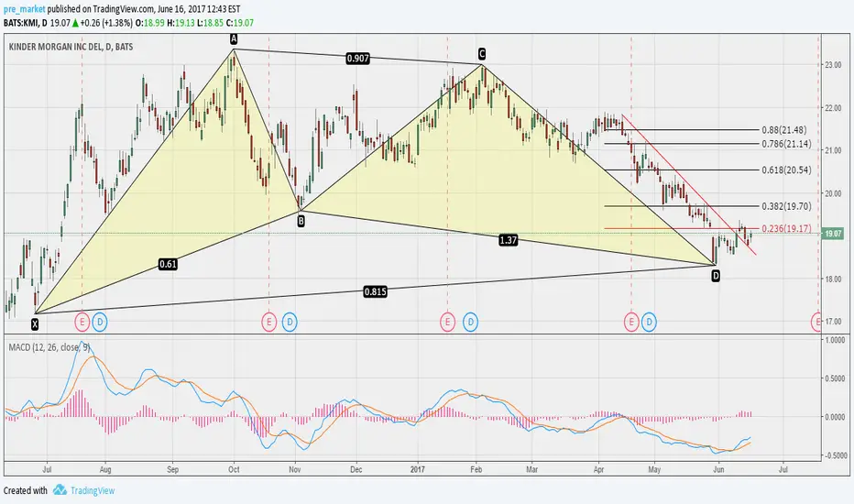This screenshot has height=504, width=854.
Task: Select the earnings E marker in October
Action: coord(269,322)
